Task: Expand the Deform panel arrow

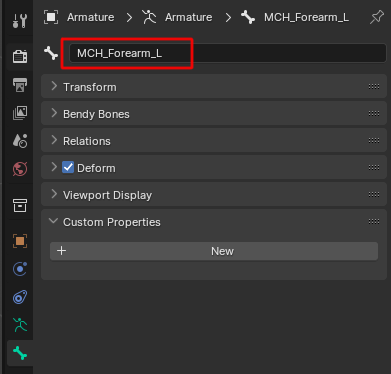Action: click(x=54, y=167)
